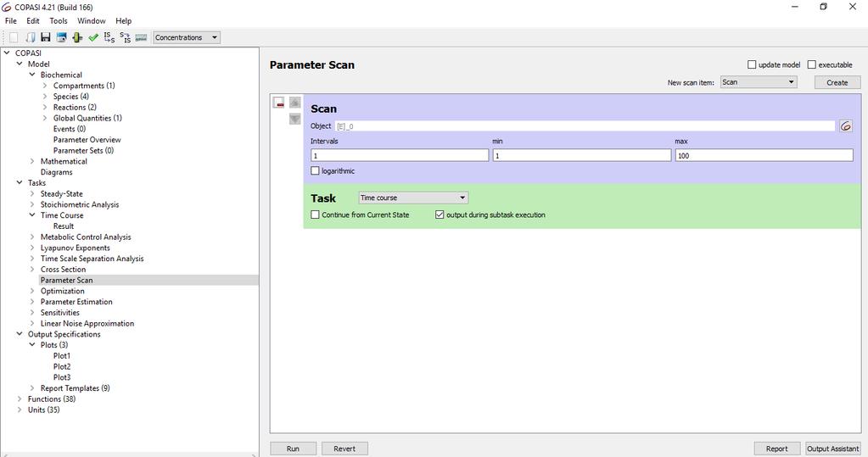Check Continue from Current State
868x457 pixels.
point(315,215)
